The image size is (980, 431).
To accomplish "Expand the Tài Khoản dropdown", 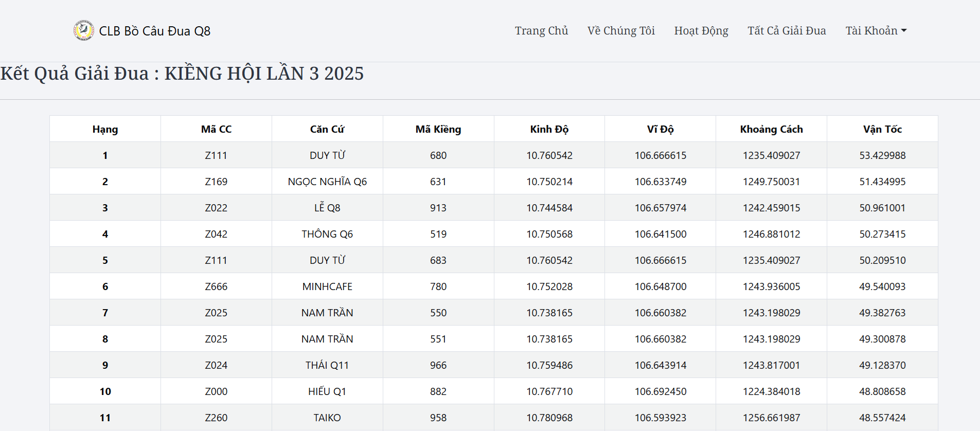I will [x=876, y=31].
